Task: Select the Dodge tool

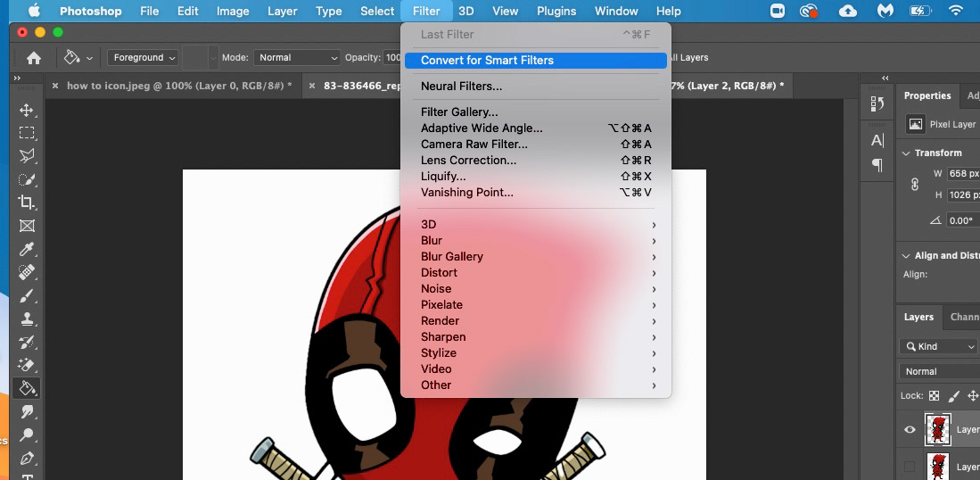Action: [26, 435]
